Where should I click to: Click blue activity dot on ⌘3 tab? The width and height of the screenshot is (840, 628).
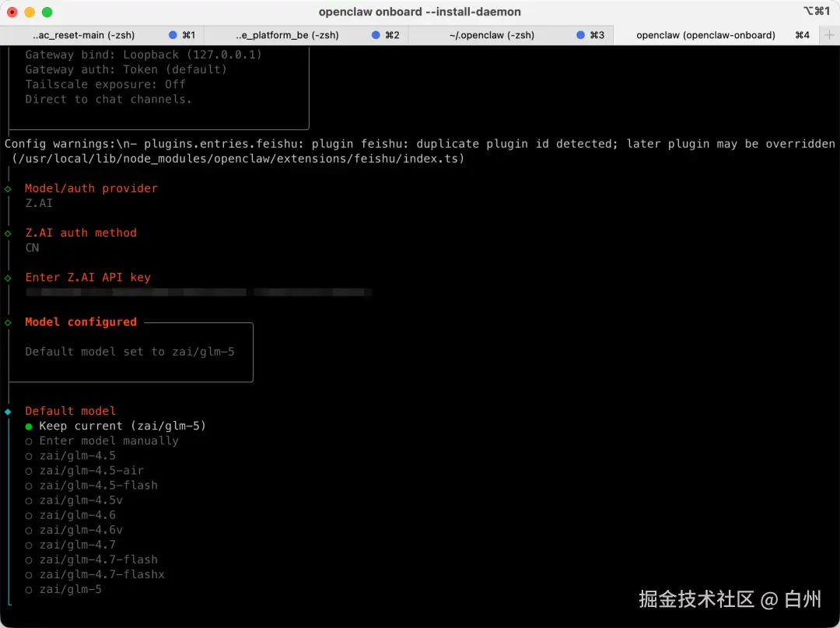point(580,35)
